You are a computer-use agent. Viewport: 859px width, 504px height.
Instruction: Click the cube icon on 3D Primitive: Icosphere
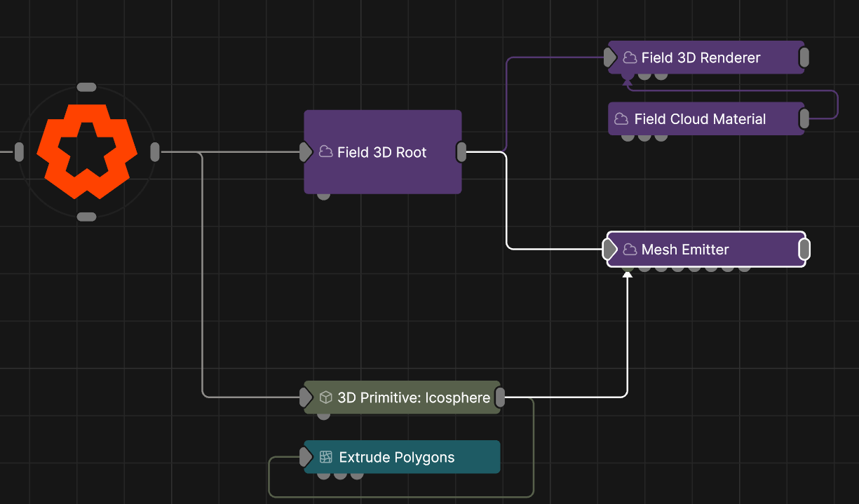pos(325,397)
